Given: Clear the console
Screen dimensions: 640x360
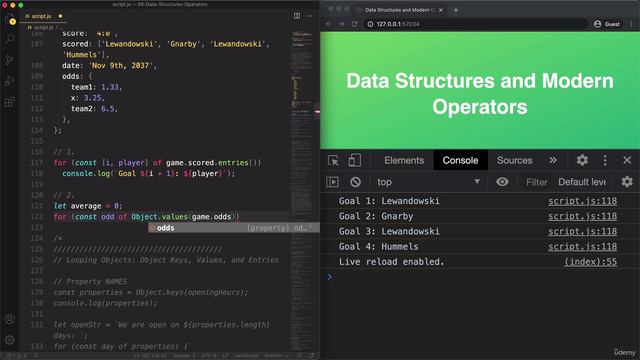Looking at the screenshot, I should point(355,182).
